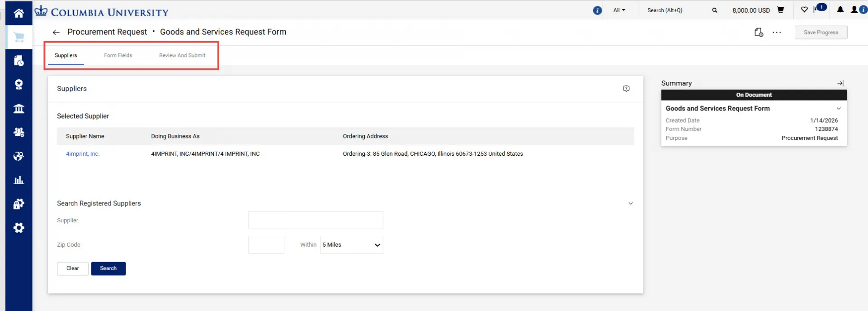
Task: Click the Suppliers help question icon
Action: (x=626, y=89)
